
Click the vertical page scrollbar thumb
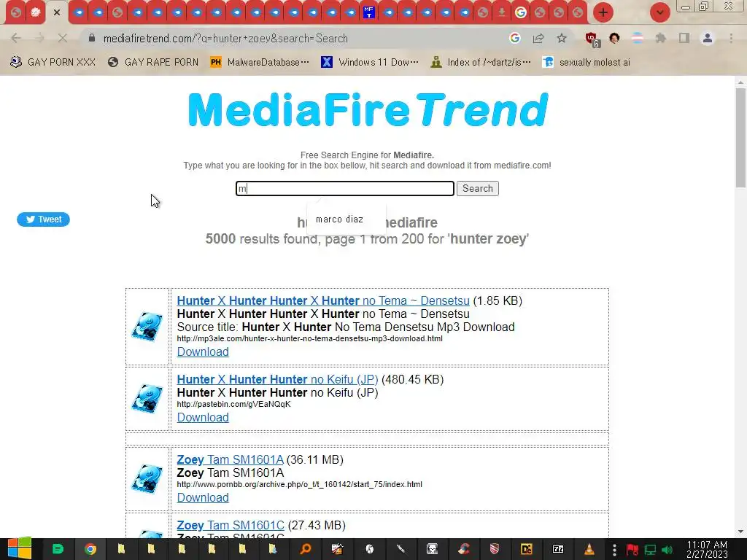coord(740,137)
